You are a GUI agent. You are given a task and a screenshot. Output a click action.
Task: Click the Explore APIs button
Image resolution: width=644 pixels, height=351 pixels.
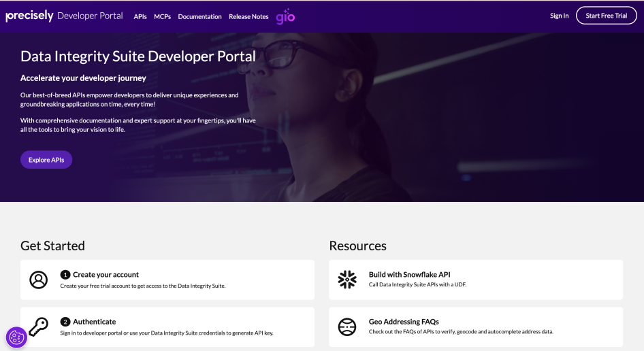46,160
